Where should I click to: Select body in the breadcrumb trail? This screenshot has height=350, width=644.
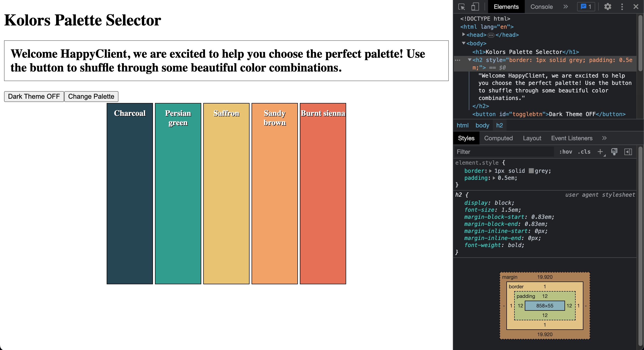(x=482, y=125)
